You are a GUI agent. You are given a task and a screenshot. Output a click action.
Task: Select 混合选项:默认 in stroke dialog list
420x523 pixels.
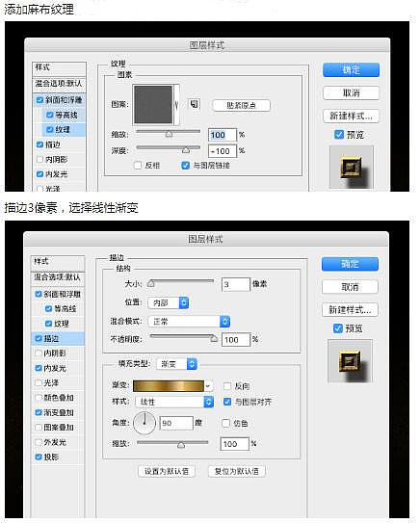pyautogui.click(x=58, y=277)
